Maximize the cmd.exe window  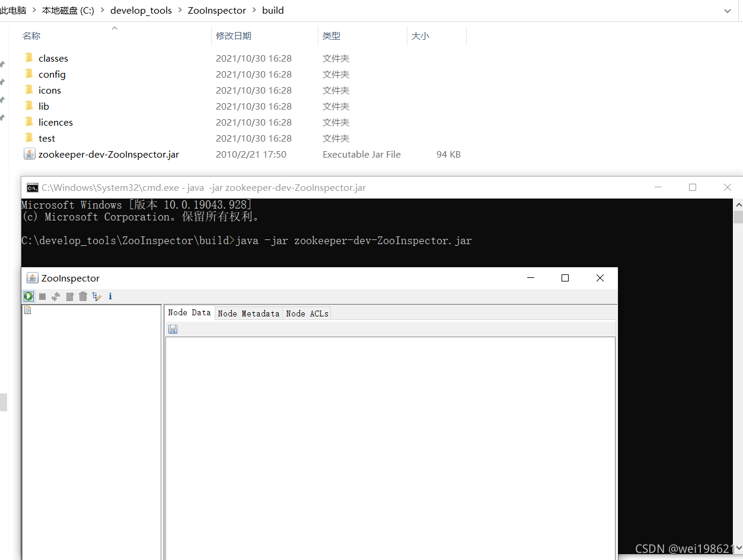693,187
